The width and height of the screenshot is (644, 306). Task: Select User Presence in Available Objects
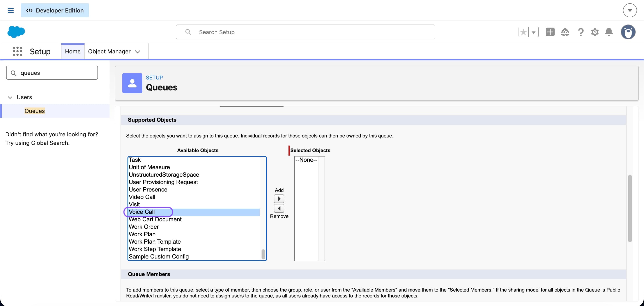[194, 190]
